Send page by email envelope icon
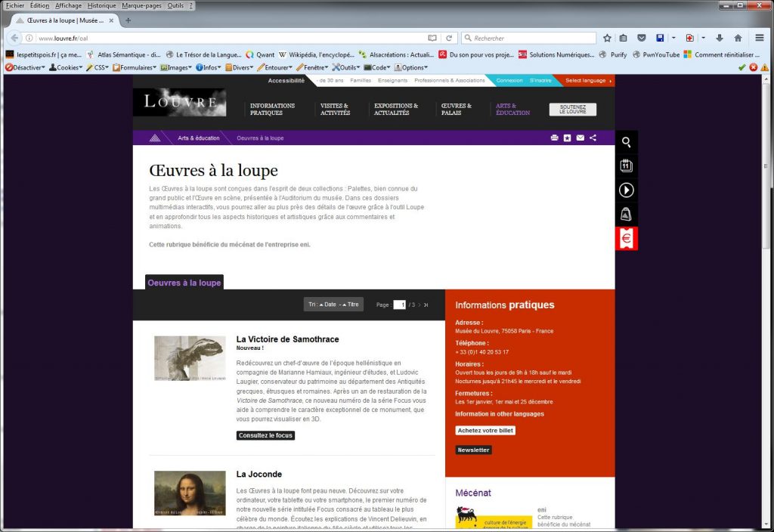Image resolution: width=774 pixels, height=532 pixels. point(580,138)
